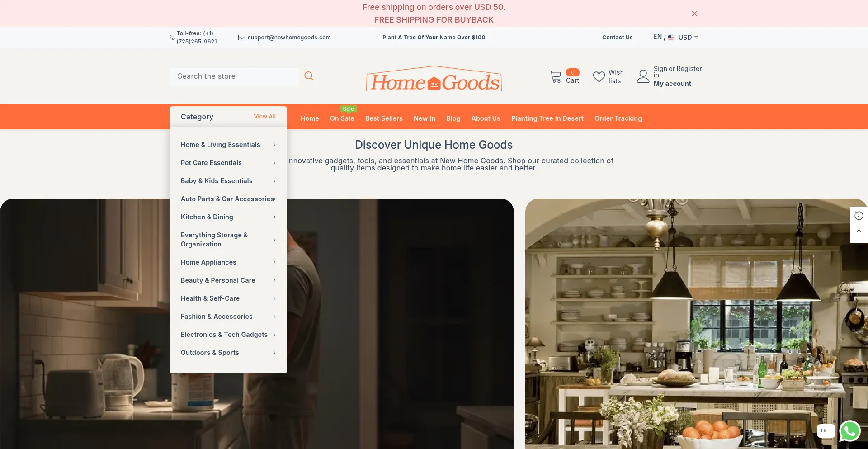Click the dark kitchen banner image
Viewport: 868px width, 449px height.
[401, 324]
